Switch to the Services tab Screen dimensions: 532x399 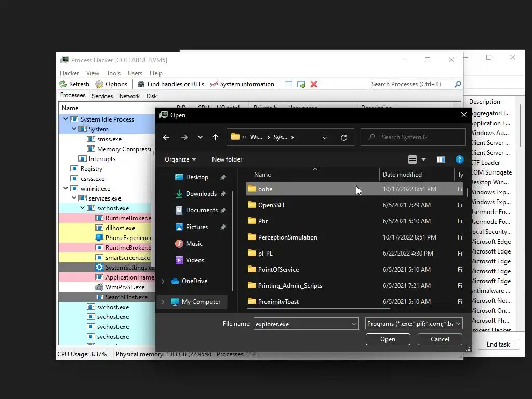(102, 96)
